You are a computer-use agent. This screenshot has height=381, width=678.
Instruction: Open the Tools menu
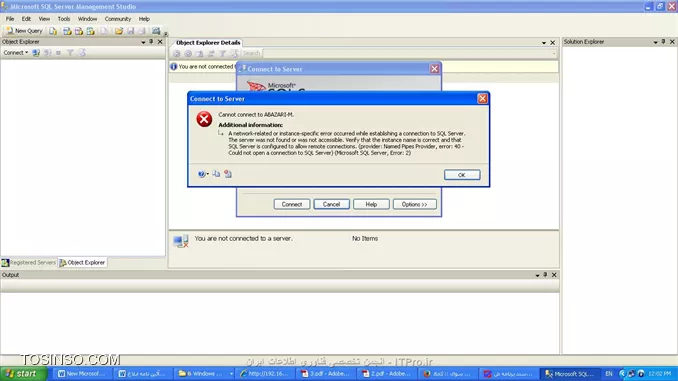[64, 19]
